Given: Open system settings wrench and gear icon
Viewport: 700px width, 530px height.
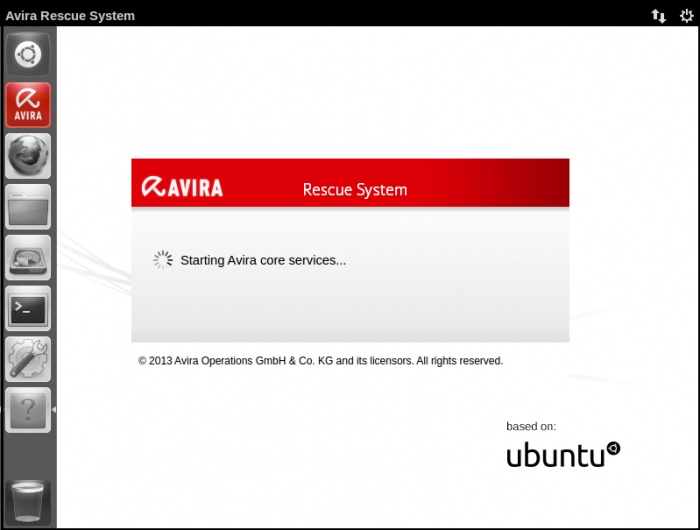Looking at the screenshot, I should (x=28, y=359).
